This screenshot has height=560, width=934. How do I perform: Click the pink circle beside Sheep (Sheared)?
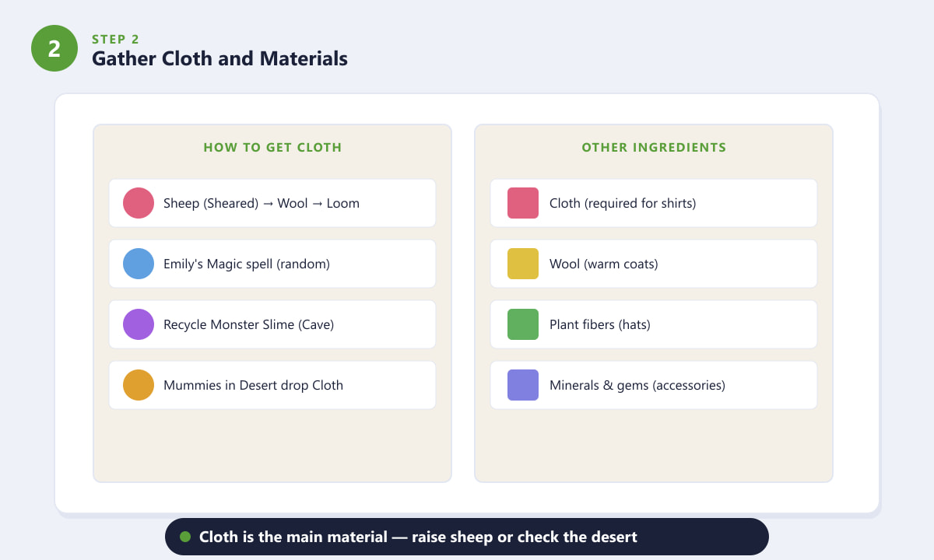coord(139,203)
